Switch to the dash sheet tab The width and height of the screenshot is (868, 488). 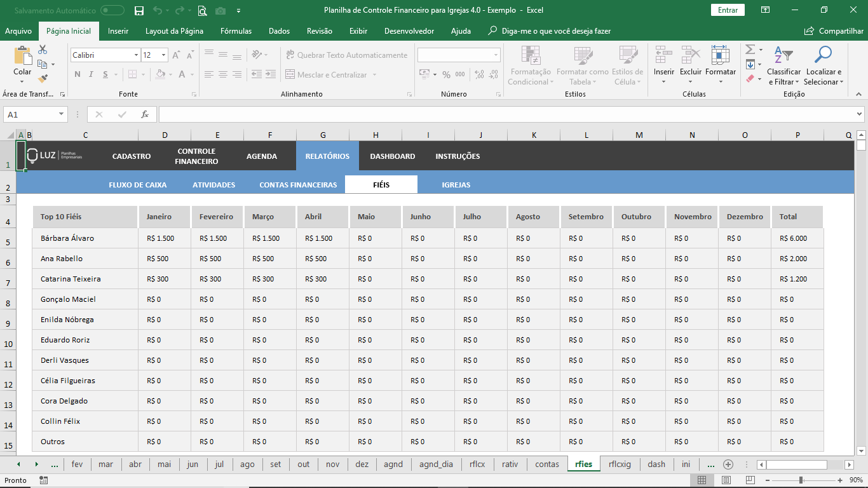(656, 464)
